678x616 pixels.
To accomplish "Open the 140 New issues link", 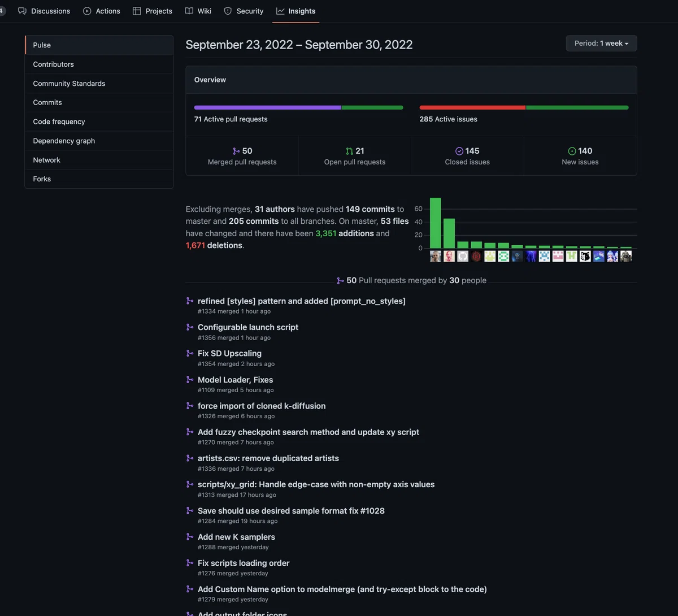I will pos(580,156).
